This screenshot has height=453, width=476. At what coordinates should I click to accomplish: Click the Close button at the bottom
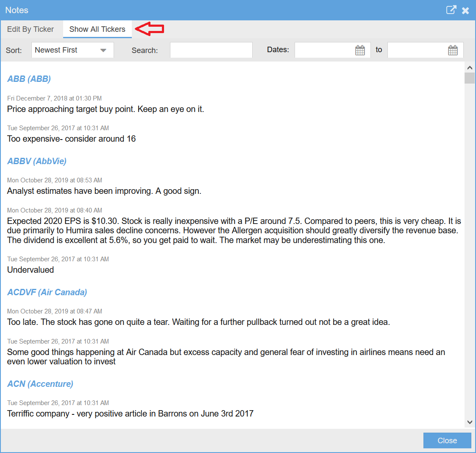coord(447,441)
